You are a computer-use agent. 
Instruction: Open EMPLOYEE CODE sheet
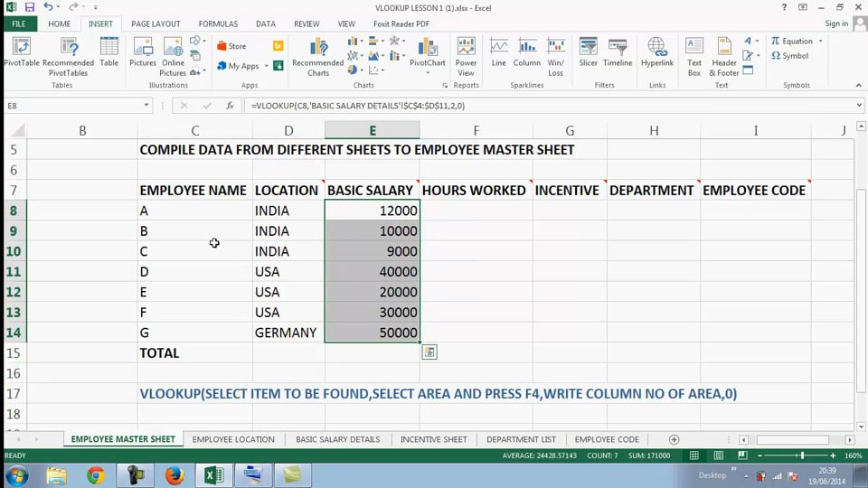[x=607, y=439]
